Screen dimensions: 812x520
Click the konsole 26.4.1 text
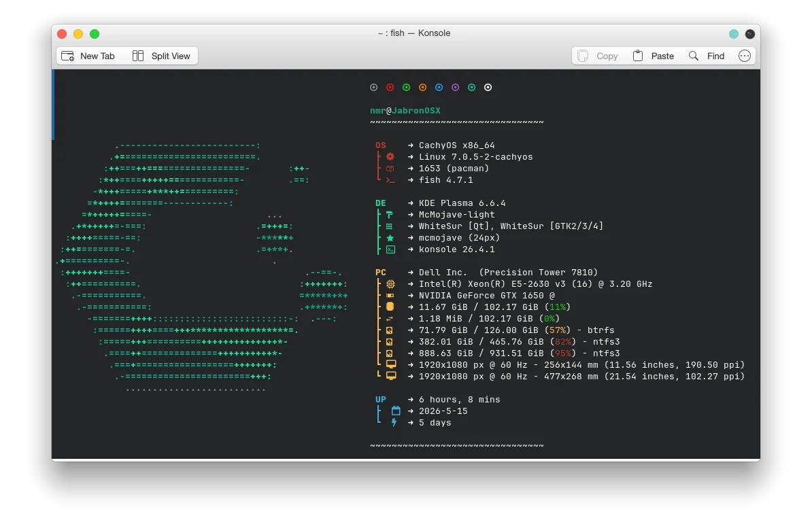click(457, 249)
